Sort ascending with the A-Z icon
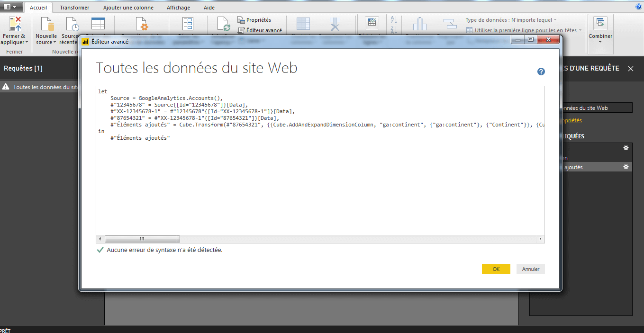This screenshot has width=644, height=333. tap(394, 19)
